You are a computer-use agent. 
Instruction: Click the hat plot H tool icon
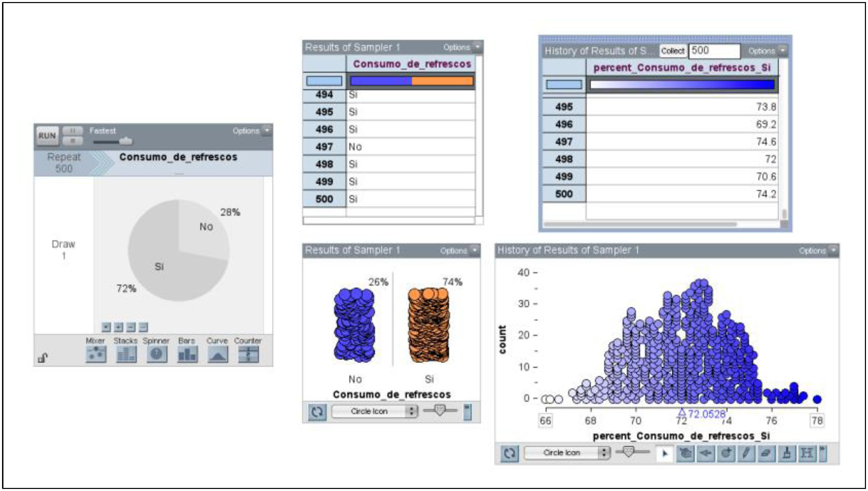[x=807, y=453]
